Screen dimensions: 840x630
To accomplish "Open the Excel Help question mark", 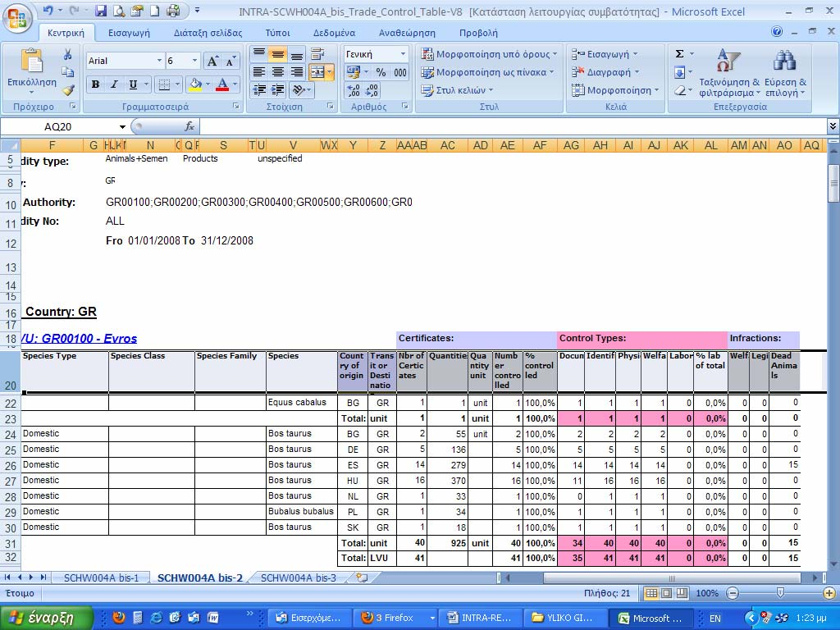I will [x=777, y=32].
